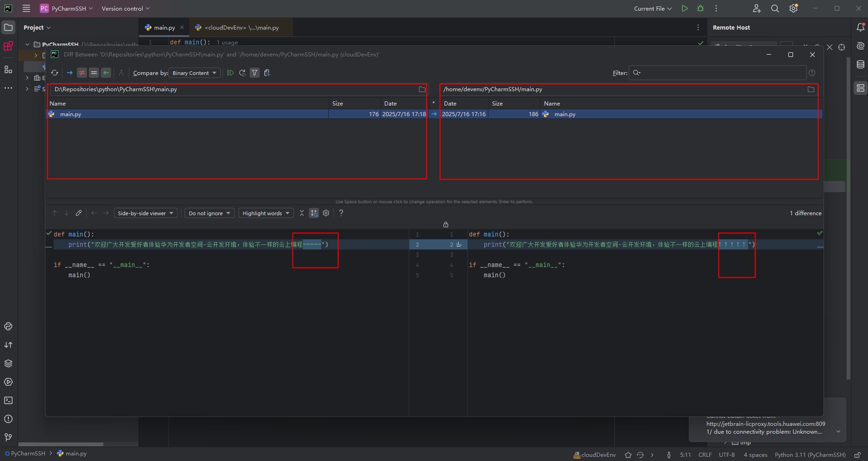Toggle the 'Show equal files' filter icon
The width and height of the screenshot is (868, 461).
(x=94, y=73)
